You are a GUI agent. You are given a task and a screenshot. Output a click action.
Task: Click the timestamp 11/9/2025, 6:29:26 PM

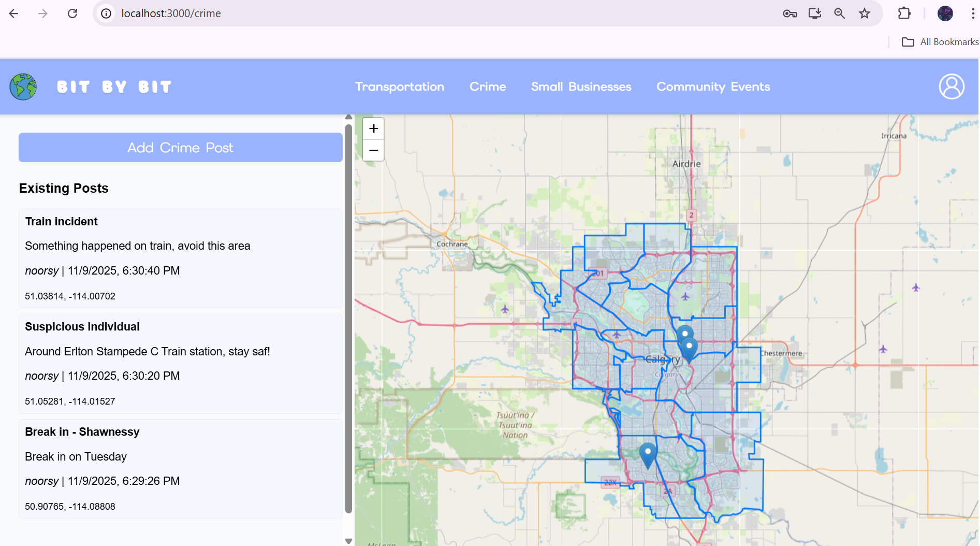[124, 481]
